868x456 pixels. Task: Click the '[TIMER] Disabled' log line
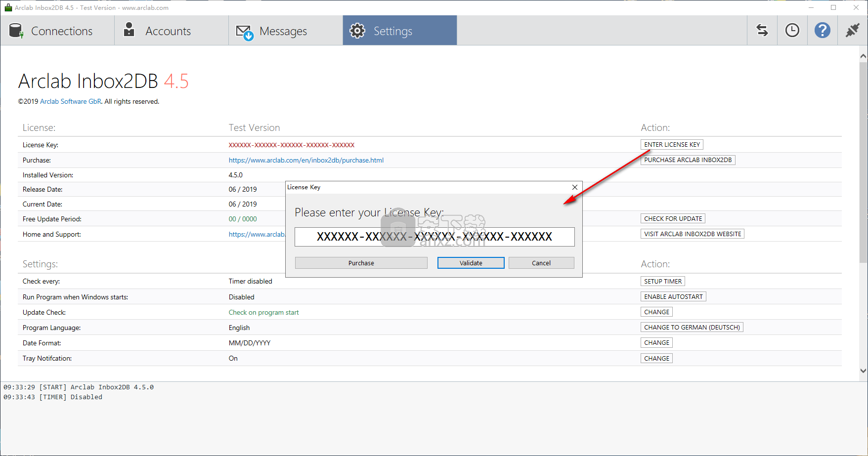pyautogui.click(x=53, y=397)
